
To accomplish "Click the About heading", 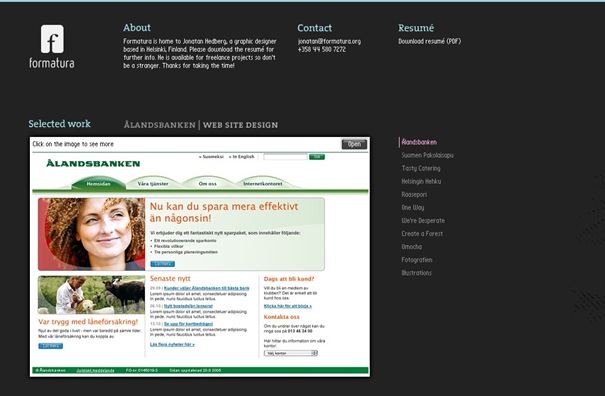I will [137, 28].
